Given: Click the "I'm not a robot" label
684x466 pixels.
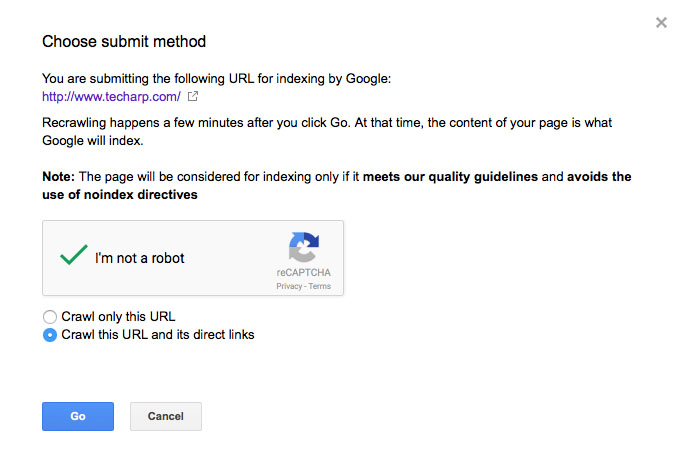Looking at the screenshot, I should (140, 258).
